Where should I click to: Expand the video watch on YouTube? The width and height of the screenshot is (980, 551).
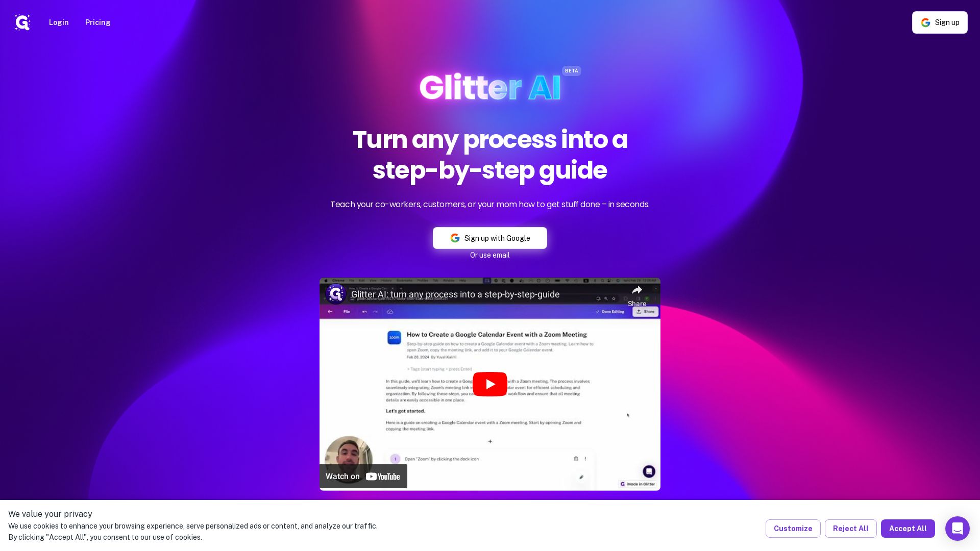coord(363,477)
